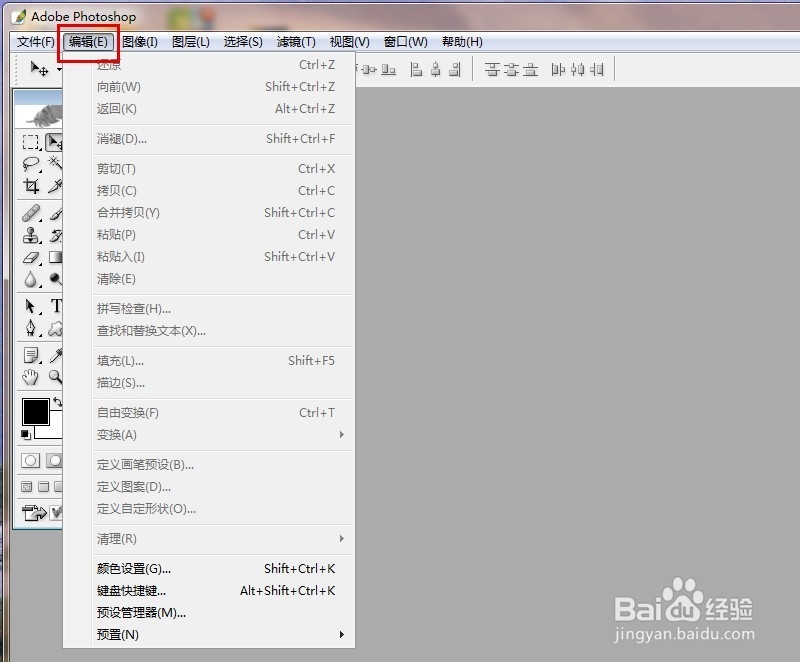The width and height of the screenshot is (800, 662).
Task: Expand the 清理(R) submenu
Action: [222, 539]
